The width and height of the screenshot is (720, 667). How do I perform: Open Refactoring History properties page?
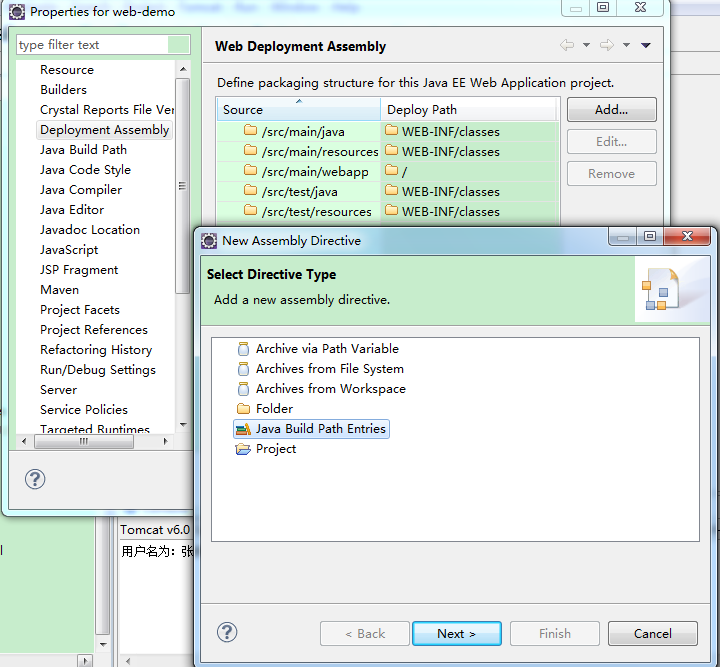pos(96,350)
